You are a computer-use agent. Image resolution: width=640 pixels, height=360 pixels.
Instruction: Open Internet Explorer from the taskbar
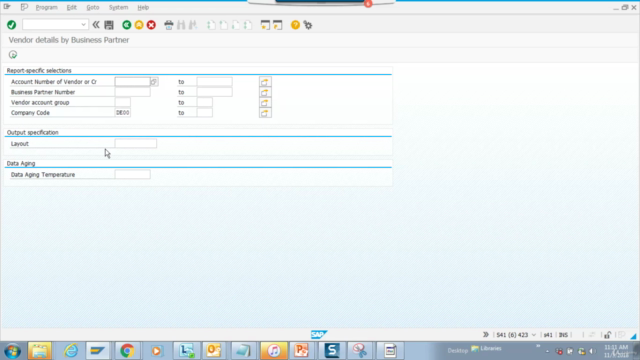[71, 351]
